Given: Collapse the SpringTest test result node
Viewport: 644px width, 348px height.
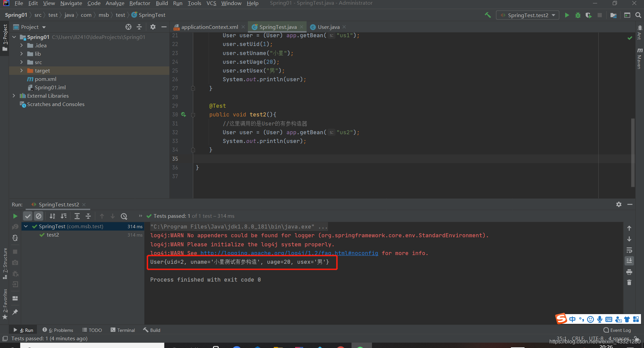Looking at the screenshot, I should tap(26, 227).
